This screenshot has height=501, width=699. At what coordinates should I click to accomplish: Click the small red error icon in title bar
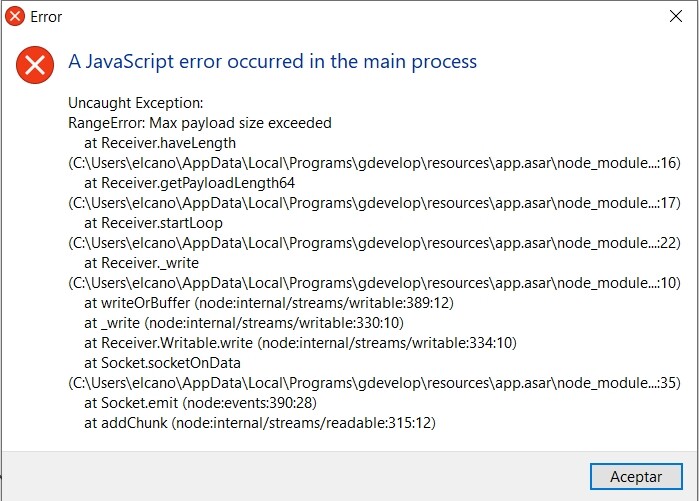[15, 16]
